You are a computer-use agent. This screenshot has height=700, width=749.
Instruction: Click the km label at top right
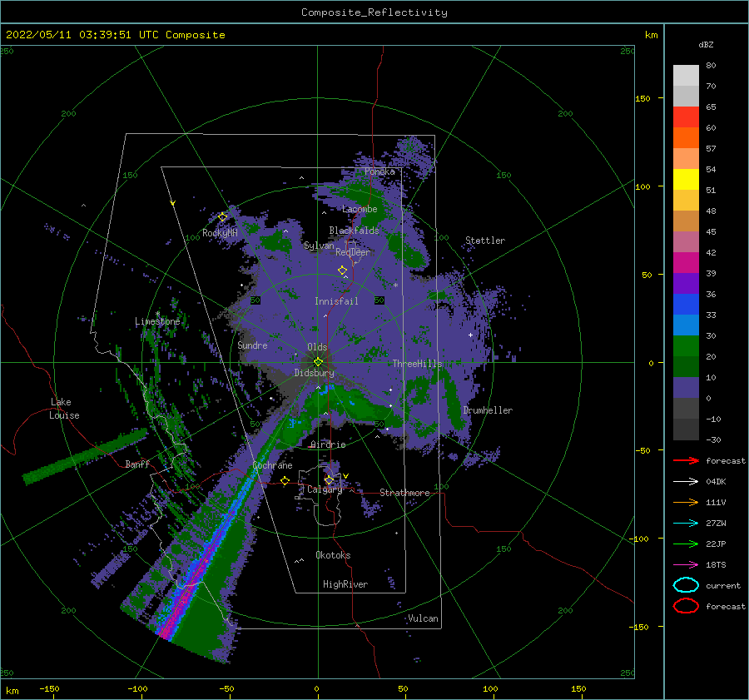coord(652,35)
